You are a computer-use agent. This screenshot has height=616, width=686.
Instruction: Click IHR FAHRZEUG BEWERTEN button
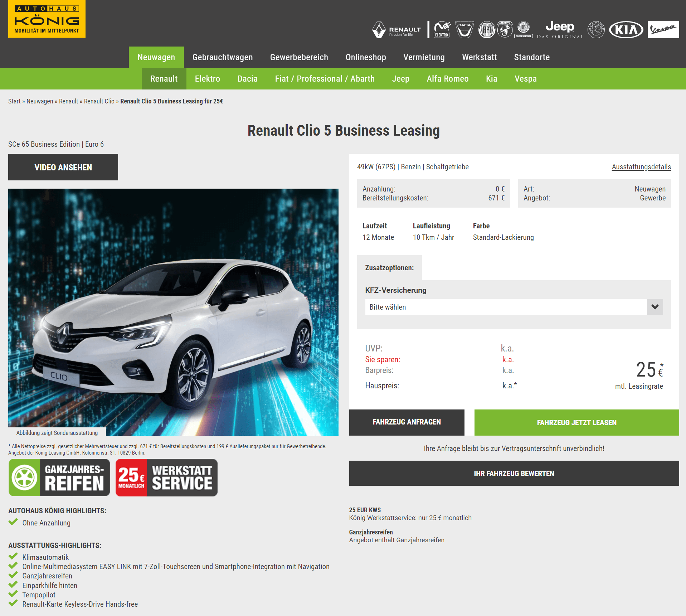[514, 473]
